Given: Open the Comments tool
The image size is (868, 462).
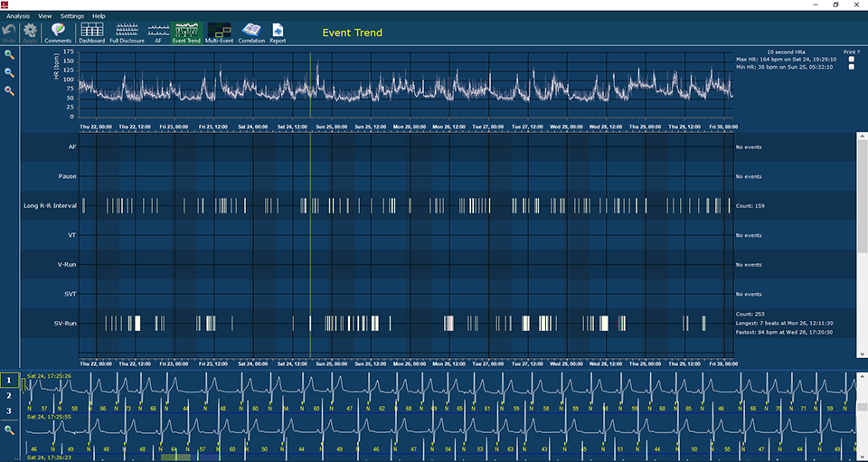Looking at the screenshot, I should (x=58, y=33).
